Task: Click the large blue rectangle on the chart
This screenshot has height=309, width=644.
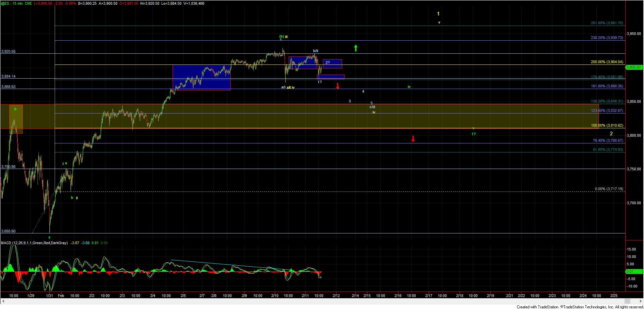Action: tap(201, 77)
